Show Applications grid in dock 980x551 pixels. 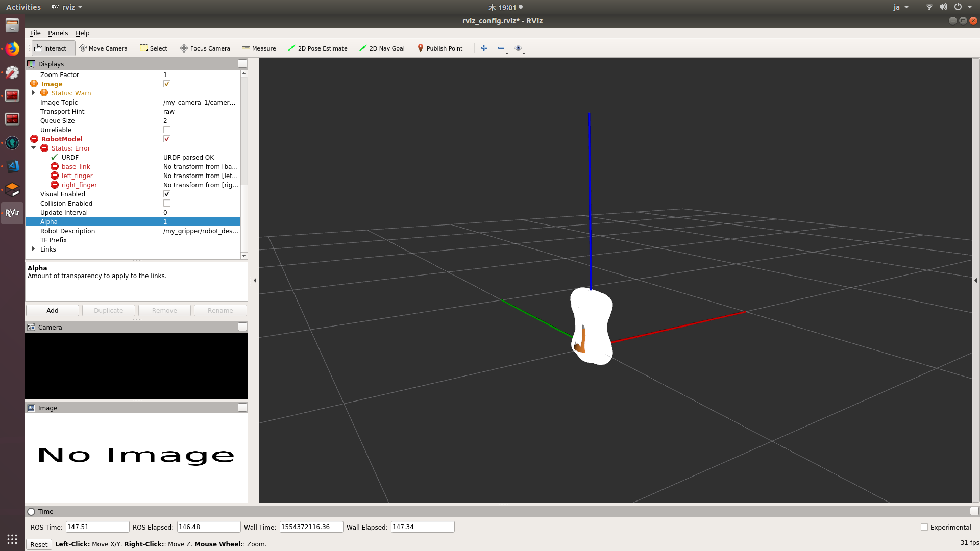coord(12,539)
